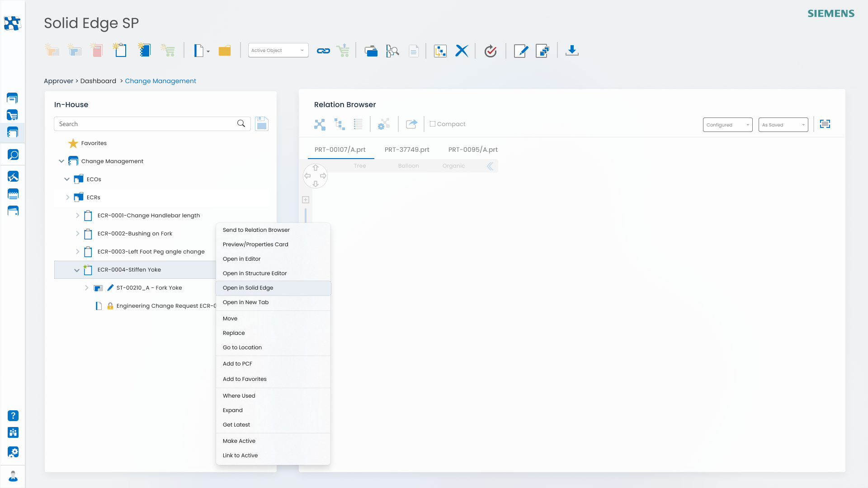This screenshot has width=868, height=488.
Task: Expand ECR-0001-Change Handlebar length node
Action: pyautogui.click(x=77, y=216)
